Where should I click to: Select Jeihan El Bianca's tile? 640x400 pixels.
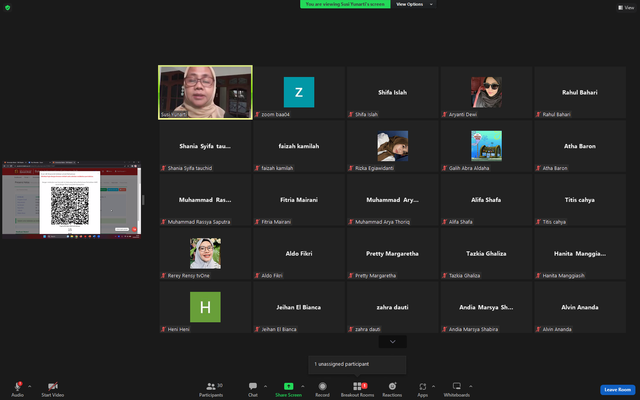pyautogui.click(x=299, y=307)
